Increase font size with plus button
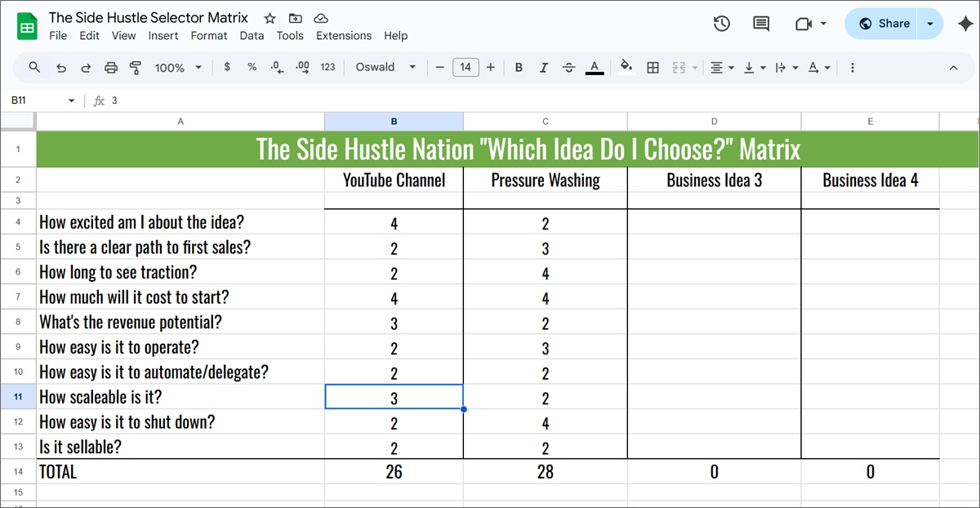This screenshot has width=980, height=508. pyautogui.click(x=490, y=67)
